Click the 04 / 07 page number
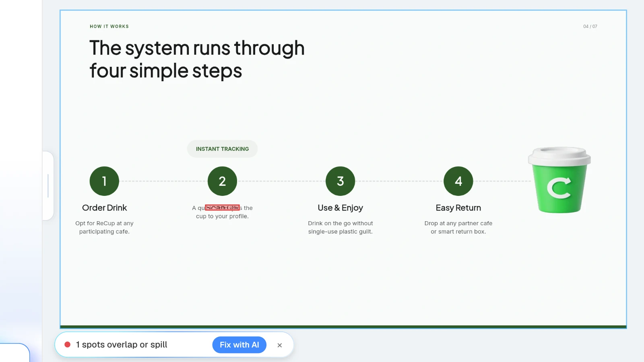Image resolution: width=644 pixels, height=362 pixels. coord(590,27)
